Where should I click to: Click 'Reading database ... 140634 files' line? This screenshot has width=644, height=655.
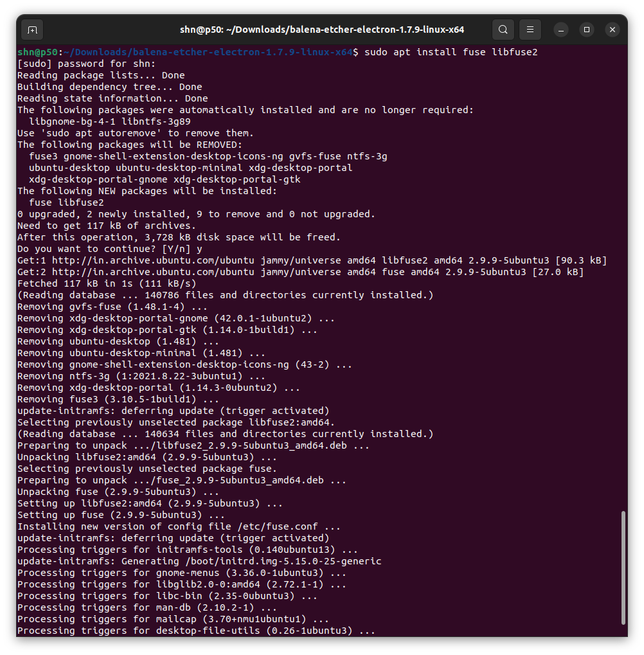[225, 434]
